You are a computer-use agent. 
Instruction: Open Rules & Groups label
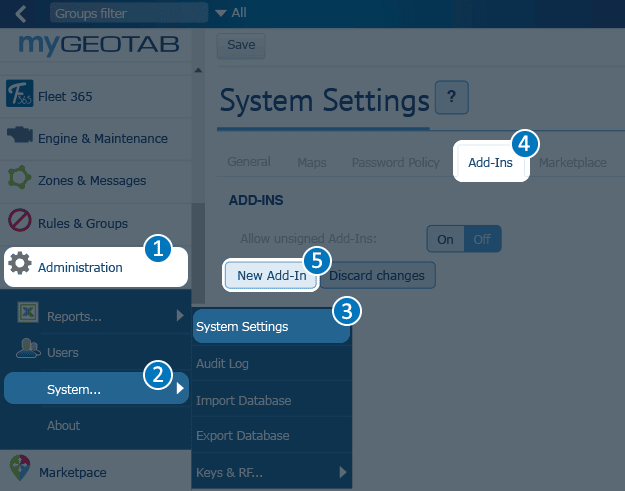tap(83, 223)
